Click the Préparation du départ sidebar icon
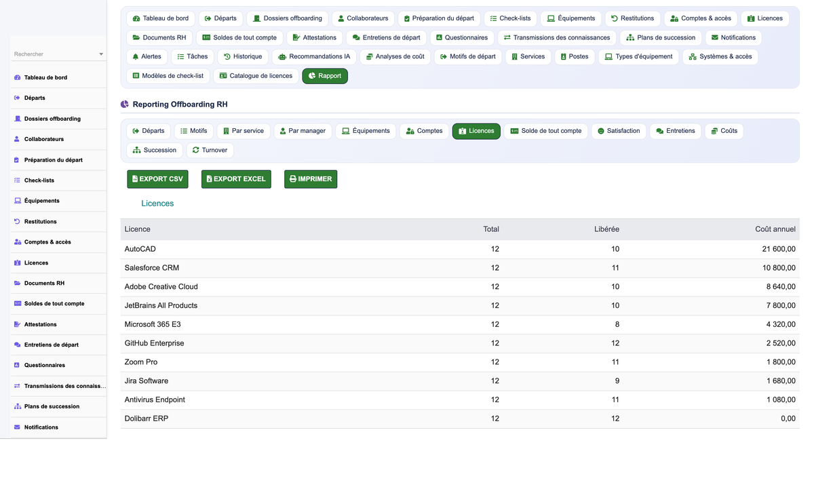 18,160
